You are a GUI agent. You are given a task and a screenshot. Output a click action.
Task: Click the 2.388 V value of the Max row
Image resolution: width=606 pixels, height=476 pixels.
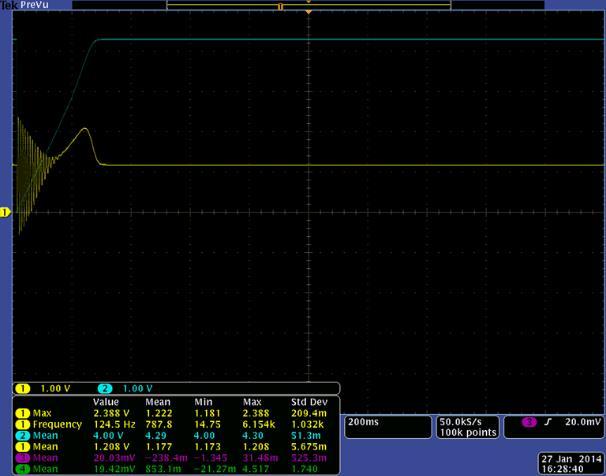click(x=111, y=413)
